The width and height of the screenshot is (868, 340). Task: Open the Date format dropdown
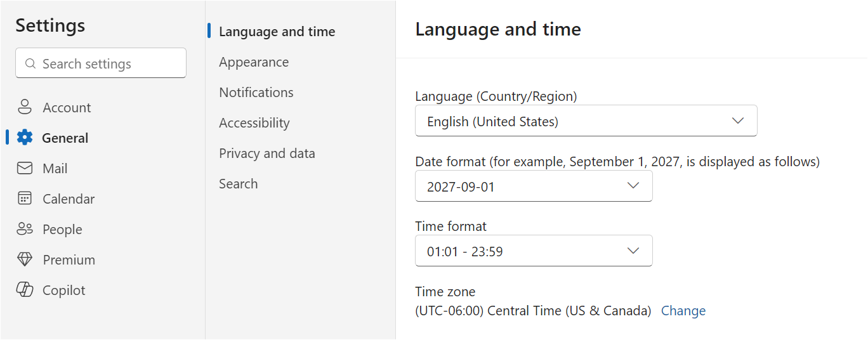coord(534,186)
